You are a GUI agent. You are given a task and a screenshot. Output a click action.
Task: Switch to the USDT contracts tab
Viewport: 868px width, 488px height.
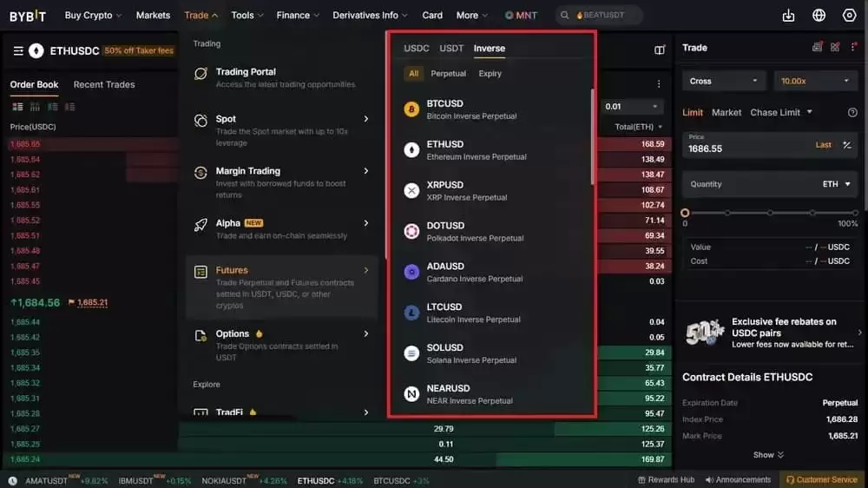coord(451,48)
